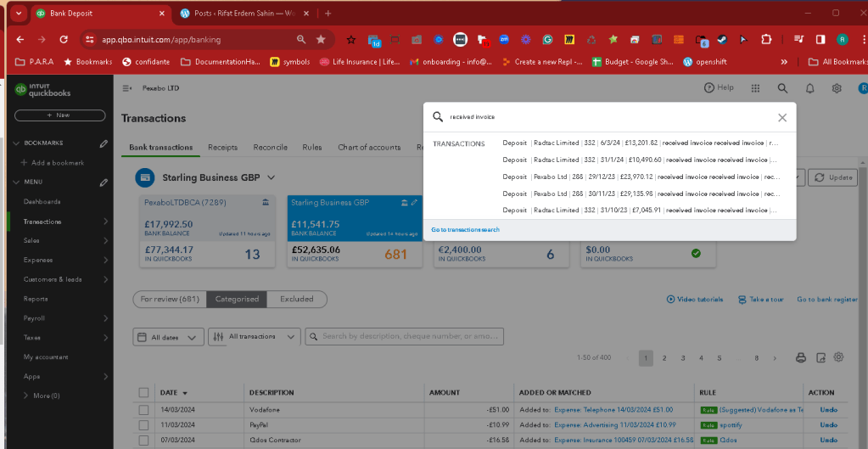Edit Starling Business GBP card pencil
This screenshot has height=449, width=868.
point(413,203)
